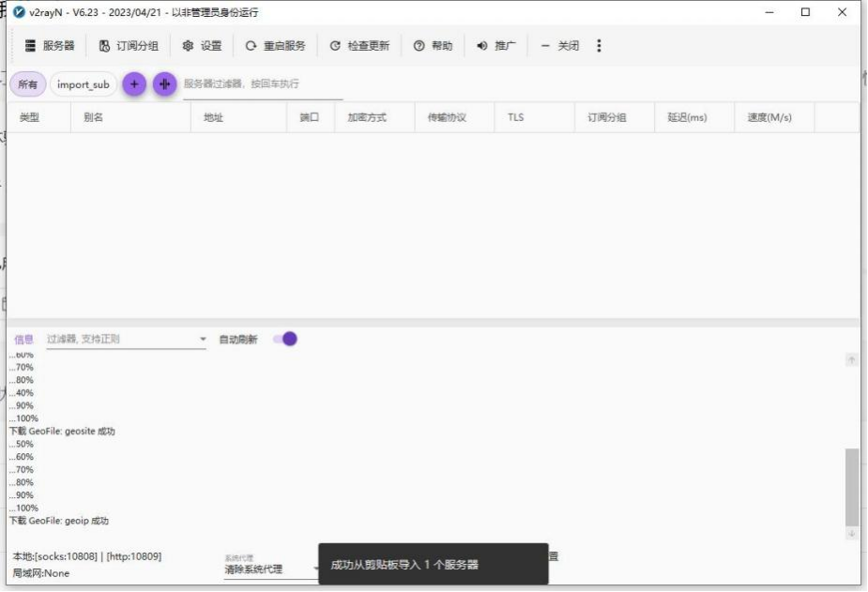Switch to the import_sub group tab

point(83,84)
